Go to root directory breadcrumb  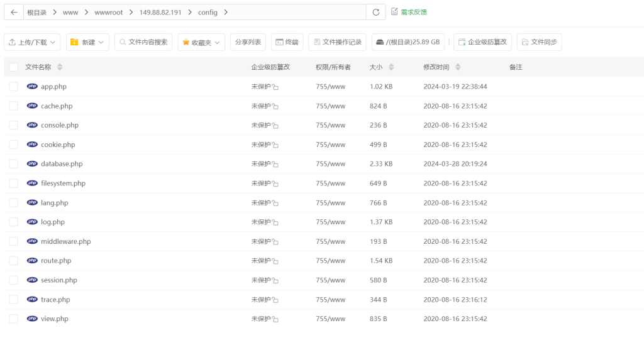tap(36, 12)
